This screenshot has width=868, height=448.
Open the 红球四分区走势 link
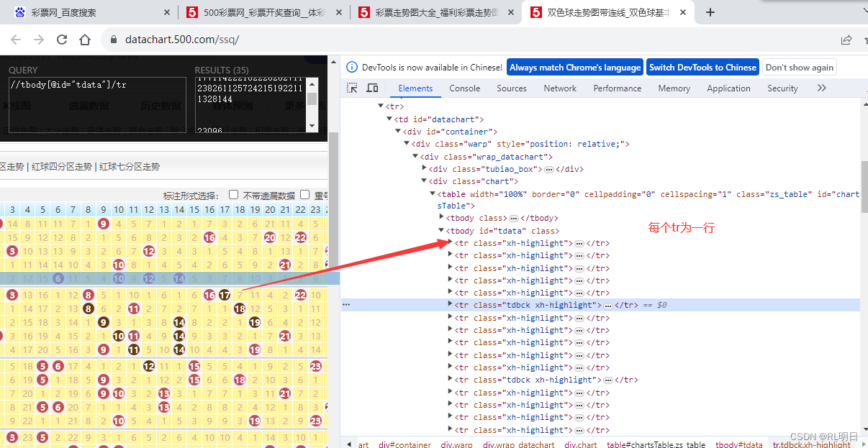(62, 166)
